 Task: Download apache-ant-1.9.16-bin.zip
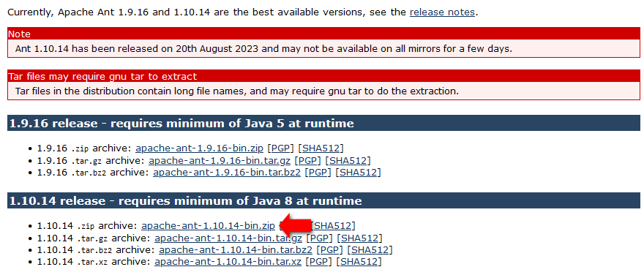[200, 148]
